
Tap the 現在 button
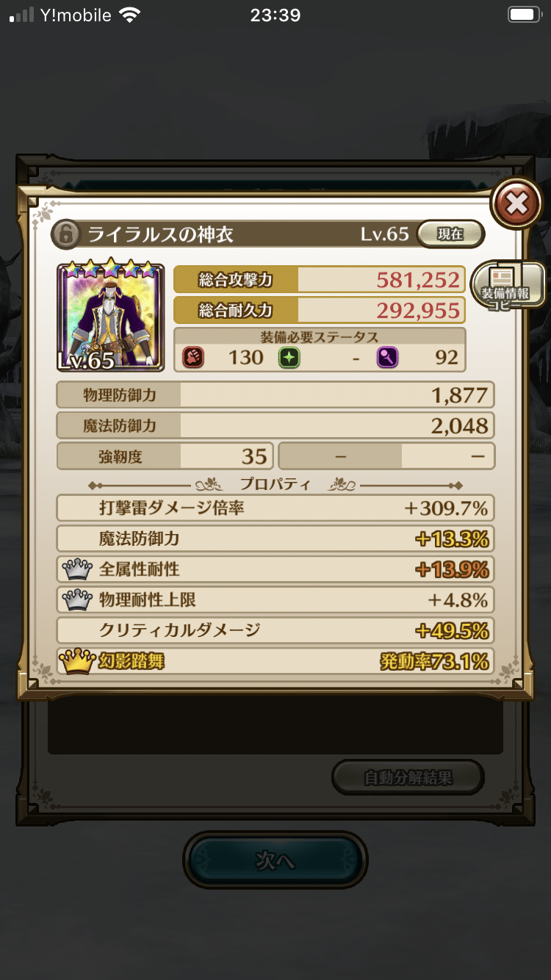tap(450, 234)
